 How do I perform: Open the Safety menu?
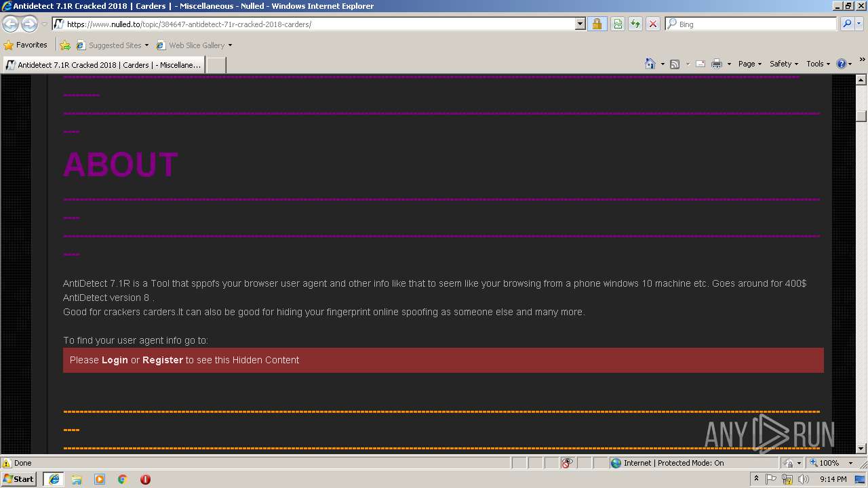784,64
